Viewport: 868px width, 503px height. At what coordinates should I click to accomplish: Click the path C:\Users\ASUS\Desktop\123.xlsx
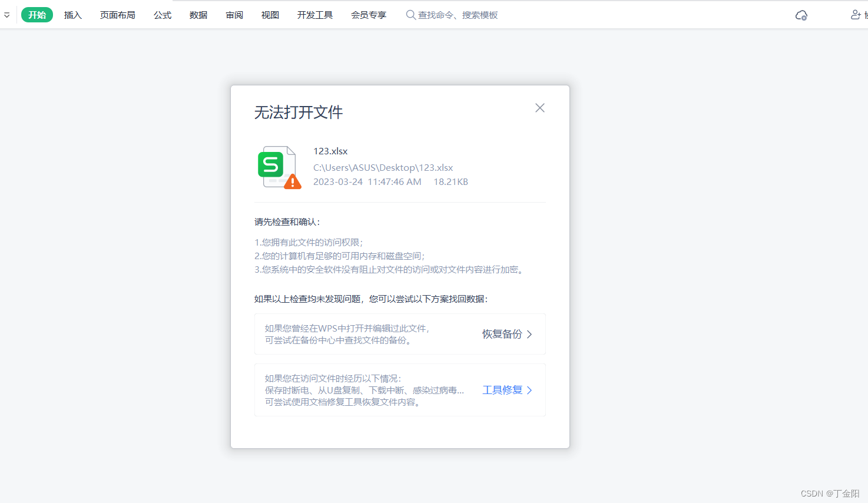383,168
